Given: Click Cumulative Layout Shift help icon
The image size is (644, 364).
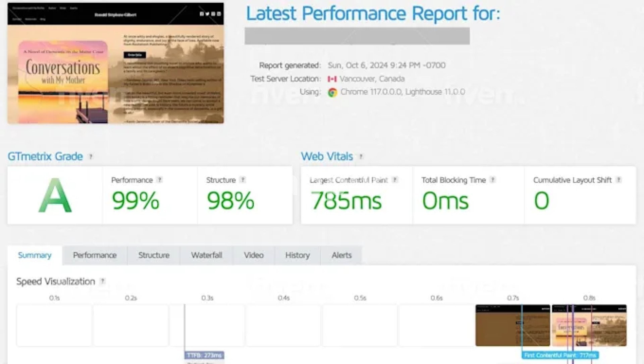Looking at the screenshot, I should (x=619, y=180).
